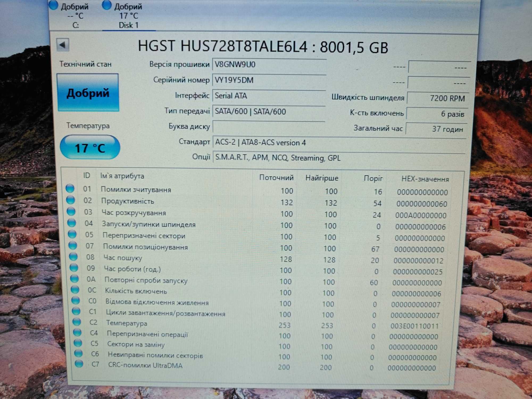Click HEX value 000000000012
532x399 pixels.
(x=418, y=260)
